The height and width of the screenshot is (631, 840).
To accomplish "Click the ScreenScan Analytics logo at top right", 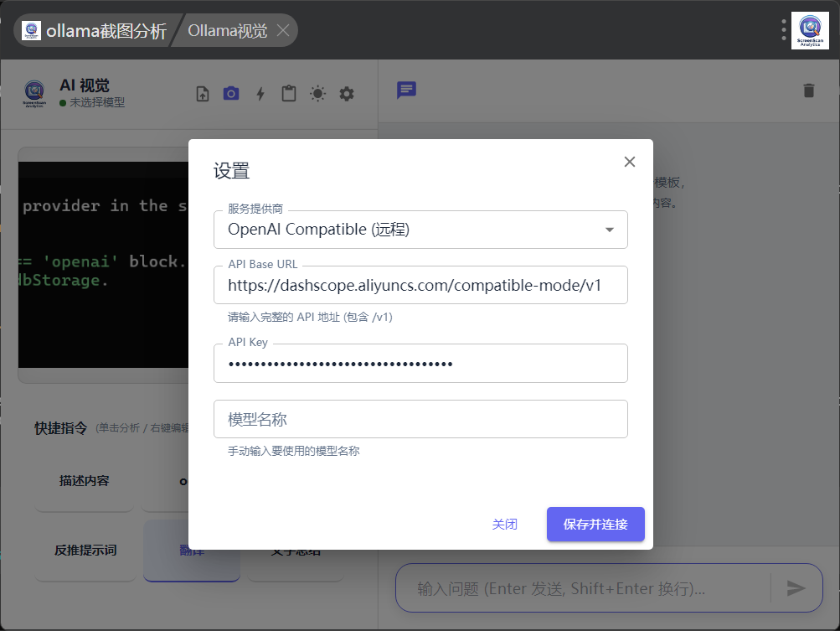I will (810, 30).
